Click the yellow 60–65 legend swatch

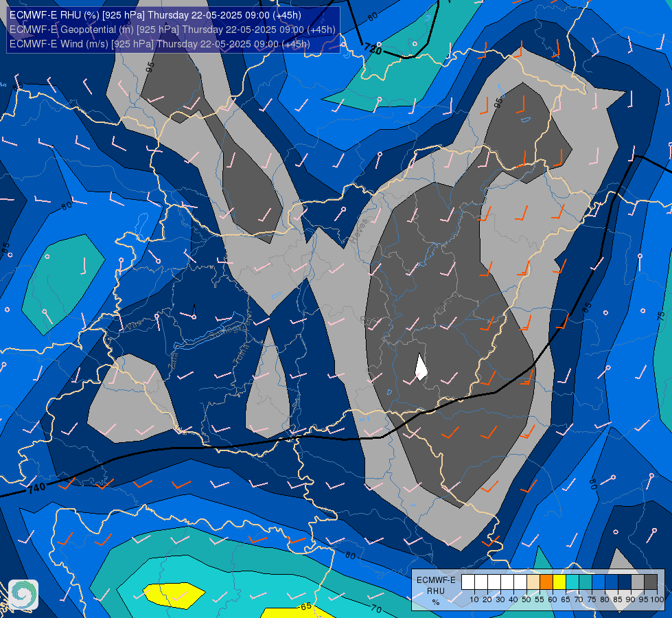559,582
